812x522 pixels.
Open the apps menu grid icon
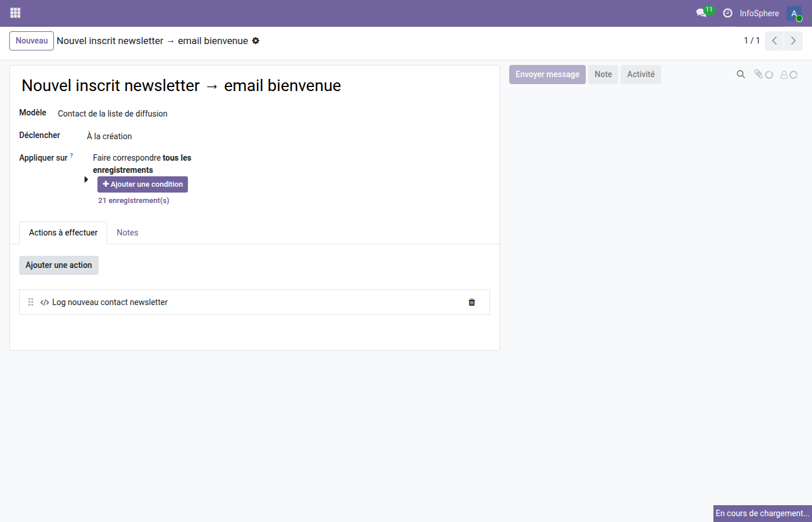point(15,13)
